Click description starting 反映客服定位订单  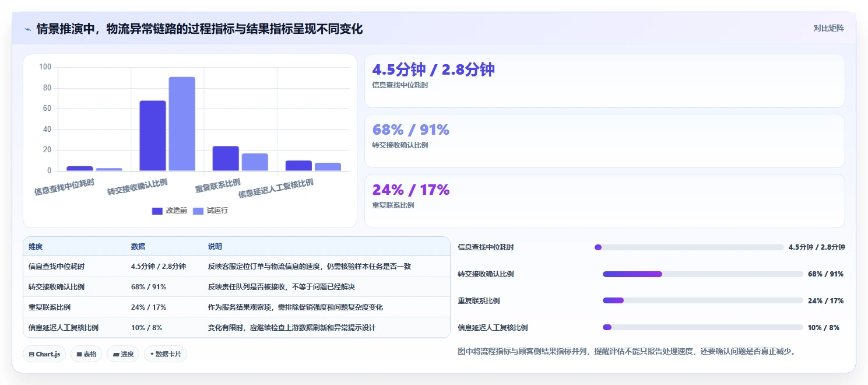click(310, 267)
